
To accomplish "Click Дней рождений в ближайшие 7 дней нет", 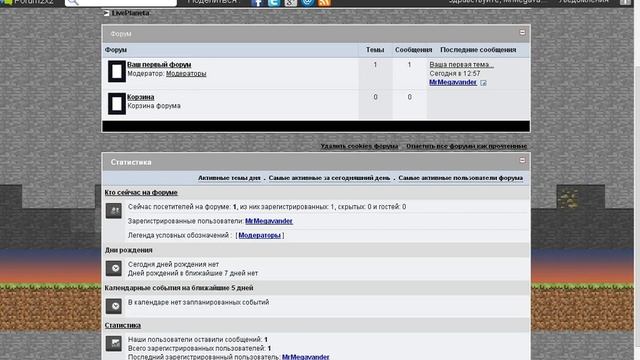I will [x=193, y=273].
